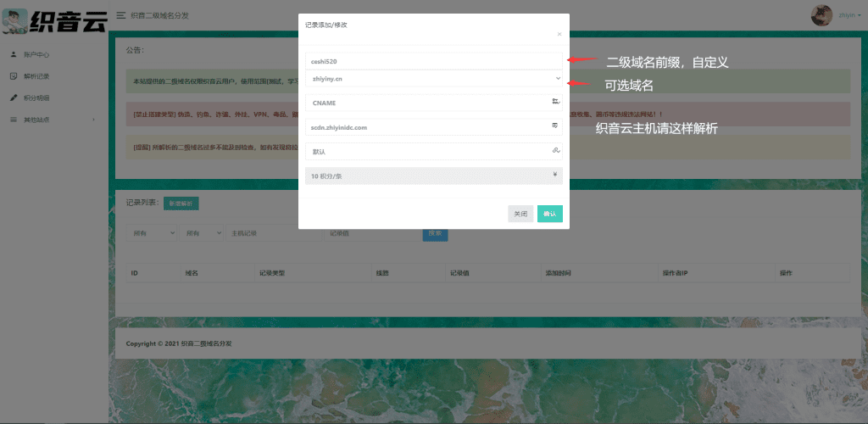
Task: Expand the 其他站点 sidebar submenu arrow
Action: coord(93,120)
